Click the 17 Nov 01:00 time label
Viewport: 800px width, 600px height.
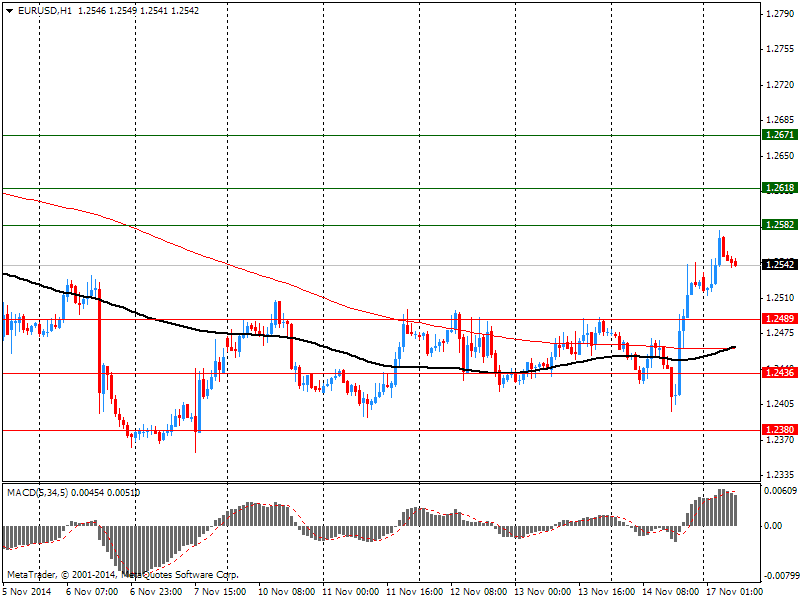pos(735,592)
